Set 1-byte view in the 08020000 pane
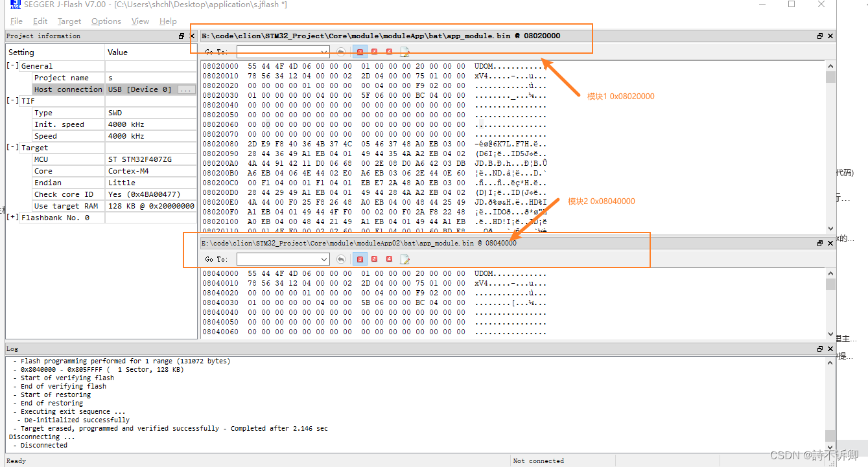868x467 pixels. tap(359, 52)
